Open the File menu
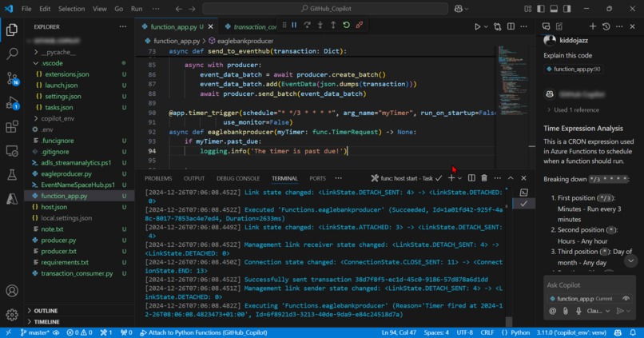644x338 pixels. click(x=26, y=9)
